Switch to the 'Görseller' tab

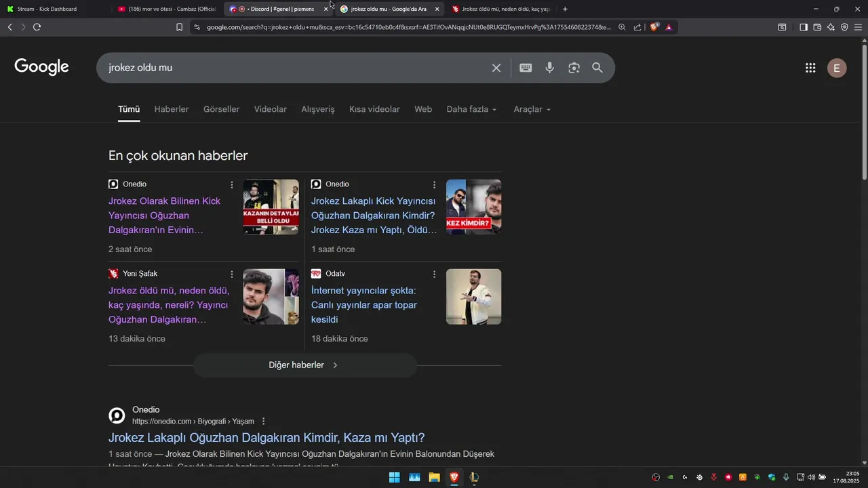pyautogui.click(x=222, y=109)
